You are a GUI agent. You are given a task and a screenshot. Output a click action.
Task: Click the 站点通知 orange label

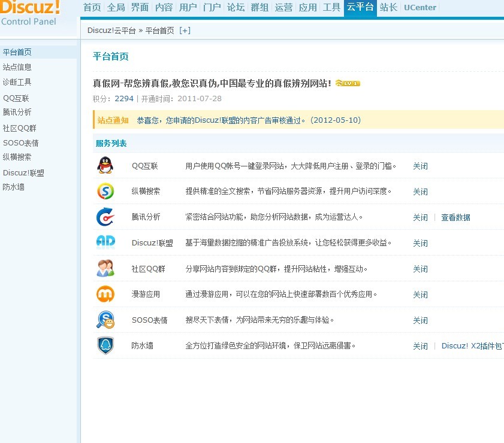pyautogui.click(x=113, y=120)
